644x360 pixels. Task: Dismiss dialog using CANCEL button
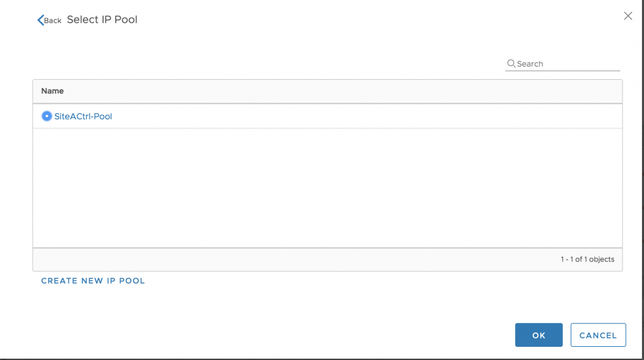point(598,335)
